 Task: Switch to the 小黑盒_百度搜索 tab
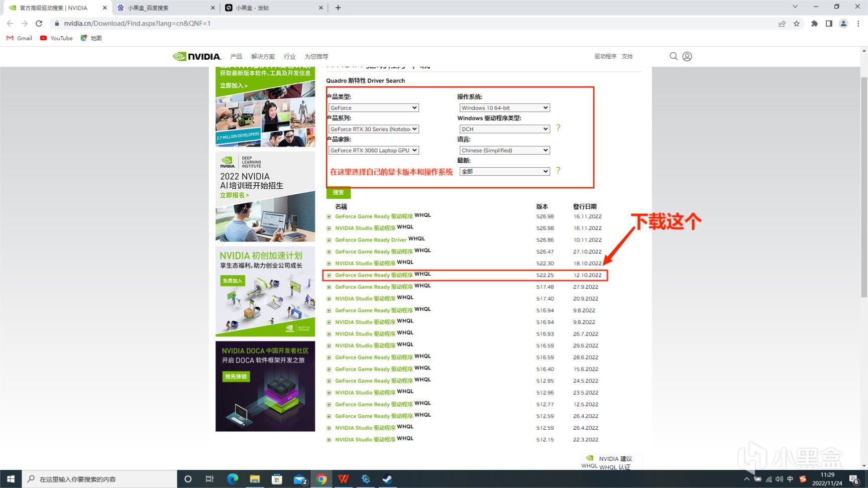click(166, 8)
